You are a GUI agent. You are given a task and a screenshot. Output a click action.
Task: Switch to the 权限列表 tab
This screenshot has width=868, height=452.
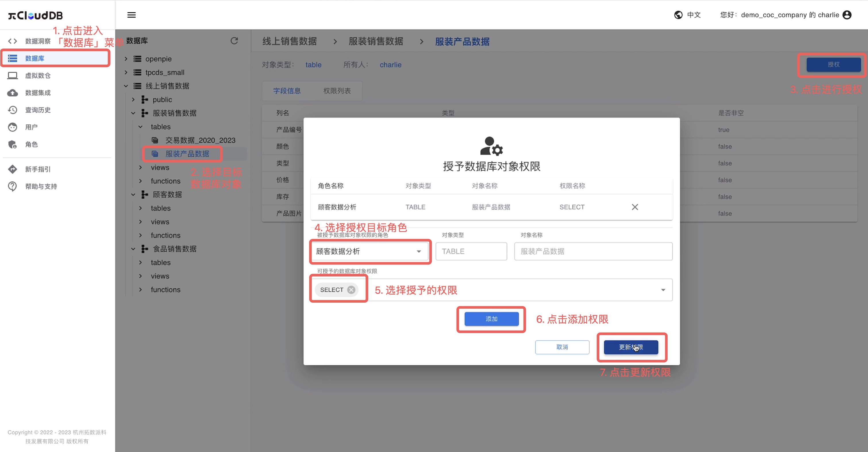[337, 91]
